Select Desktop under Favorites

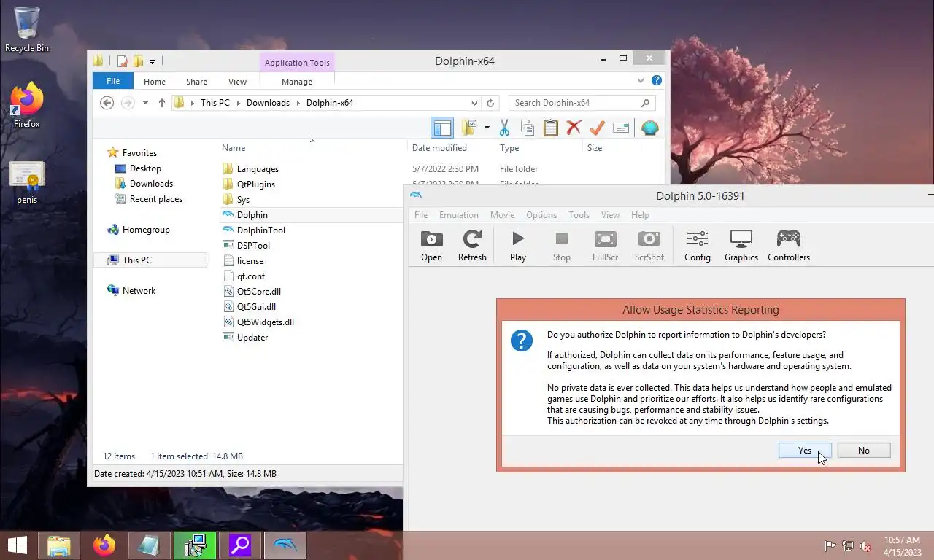pos(145,168)
